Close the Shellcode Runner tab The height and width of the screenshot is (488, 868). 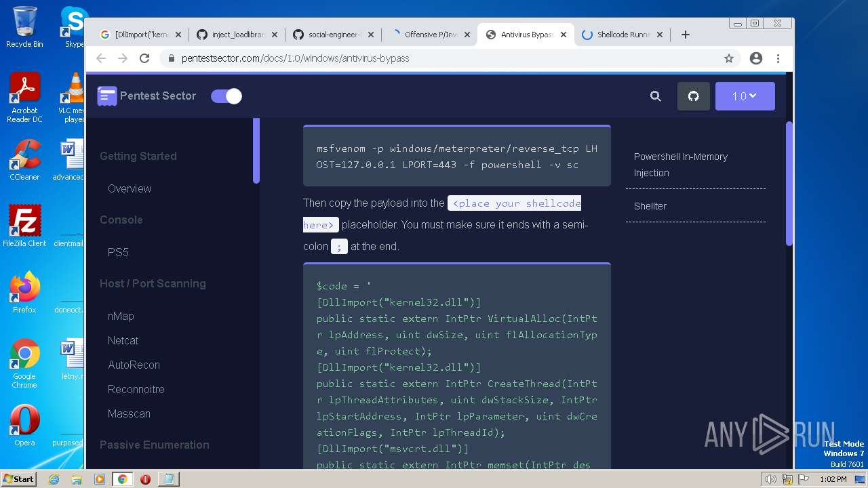click(x=659, y=35)
